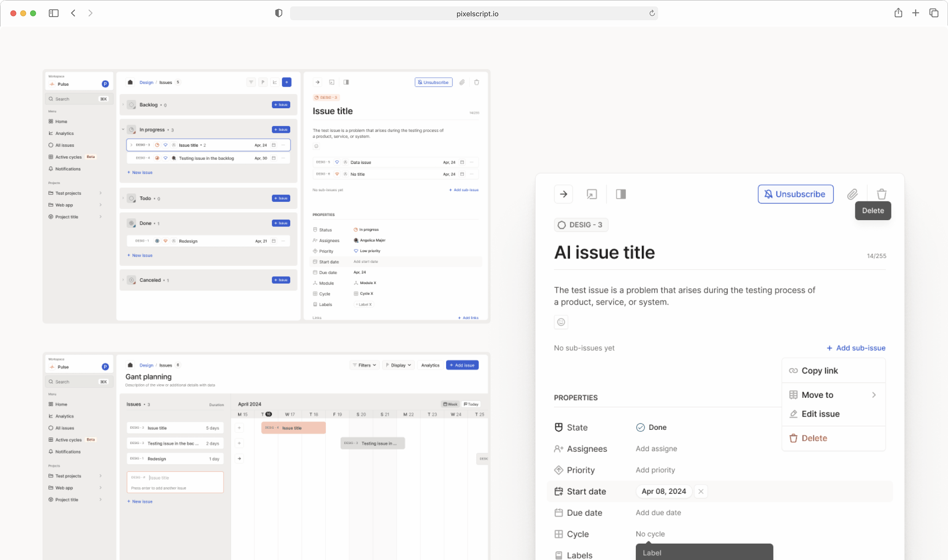
Task: Click the AI issue title field
Action: [604, 253]
